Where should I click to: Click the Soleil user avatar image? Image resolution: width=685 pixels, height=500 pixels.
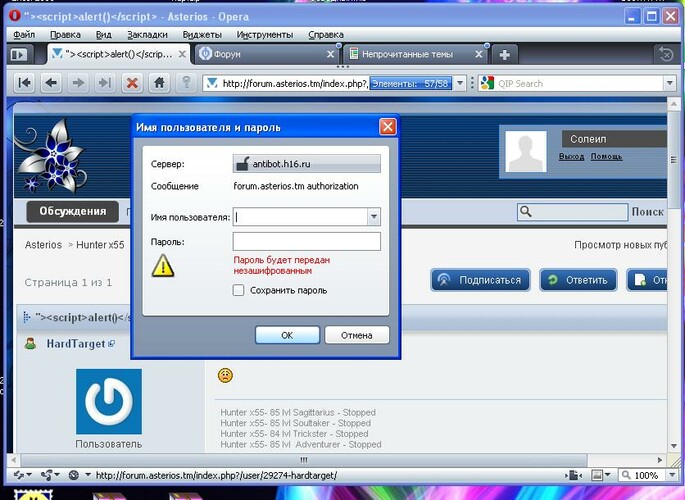(x=526, y=151)
